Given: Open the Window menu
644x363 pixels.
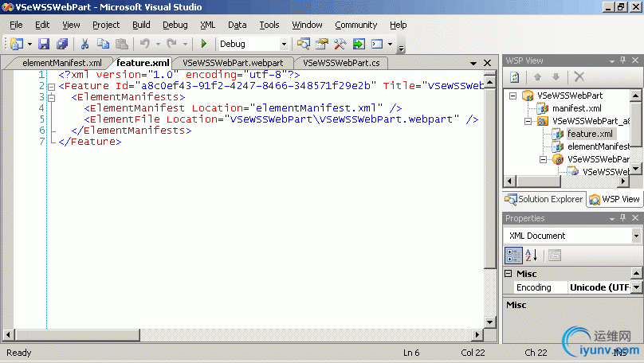Looking at the screenshot, I should click(x=307, y=25).
